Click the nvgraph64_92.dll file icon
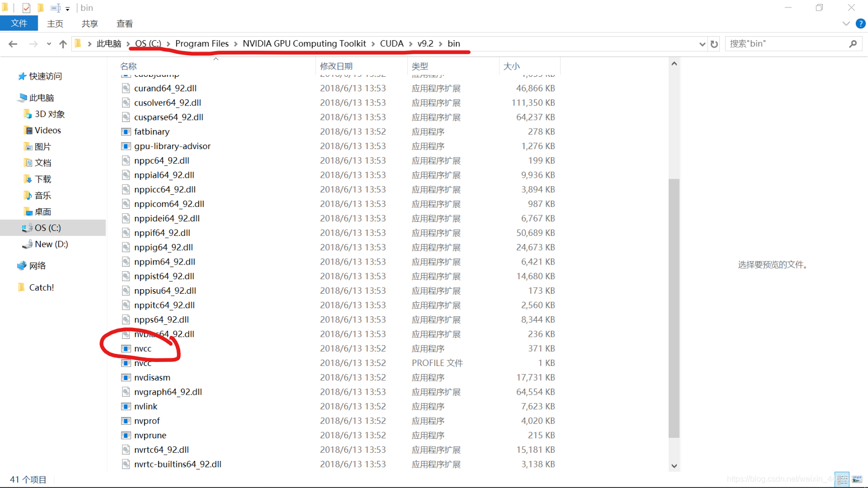The image size is (868, 488). click(126, 392)
